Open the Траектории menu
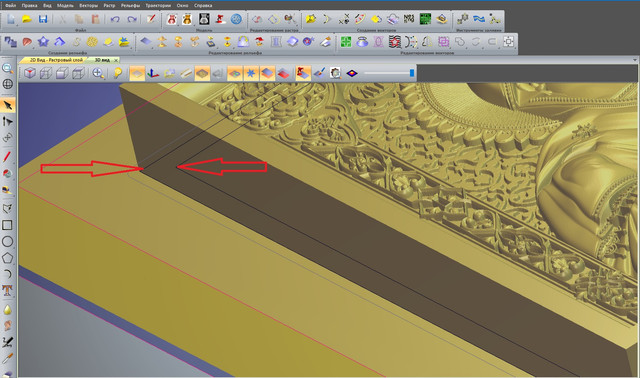The width and height of the screenshot is (640, 378). pyautogui.click(x=158, y=5)
